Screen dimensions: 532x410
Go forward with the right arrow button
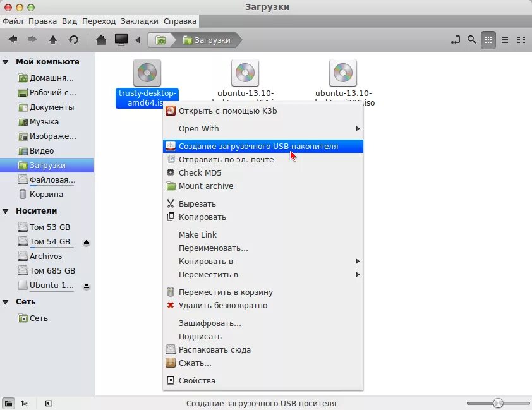coord(33,40)
